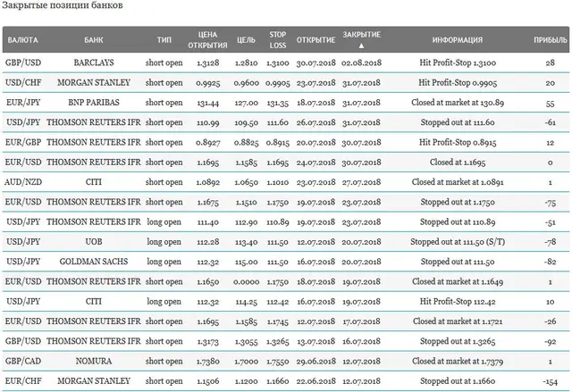Click the 'Закрытые позиции банков' heading
This screenshot has width=572, height=392.
point(62,5)
